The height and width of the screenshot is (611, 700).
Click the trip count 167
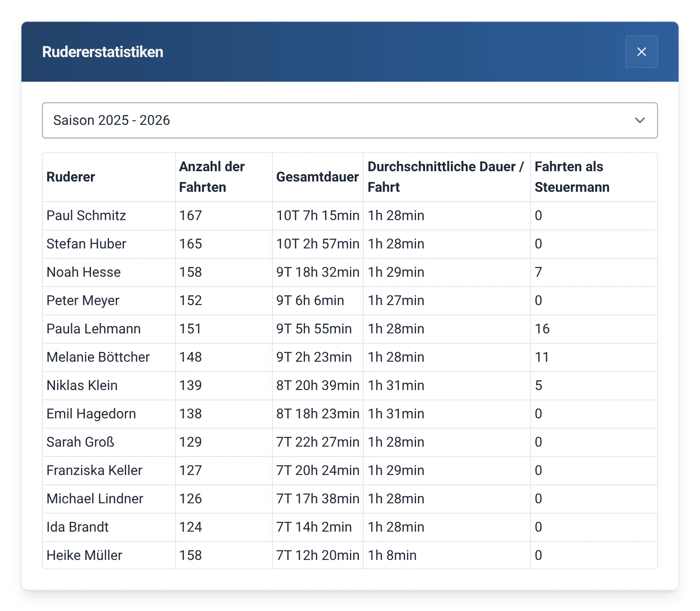click(x=190, y=215)
